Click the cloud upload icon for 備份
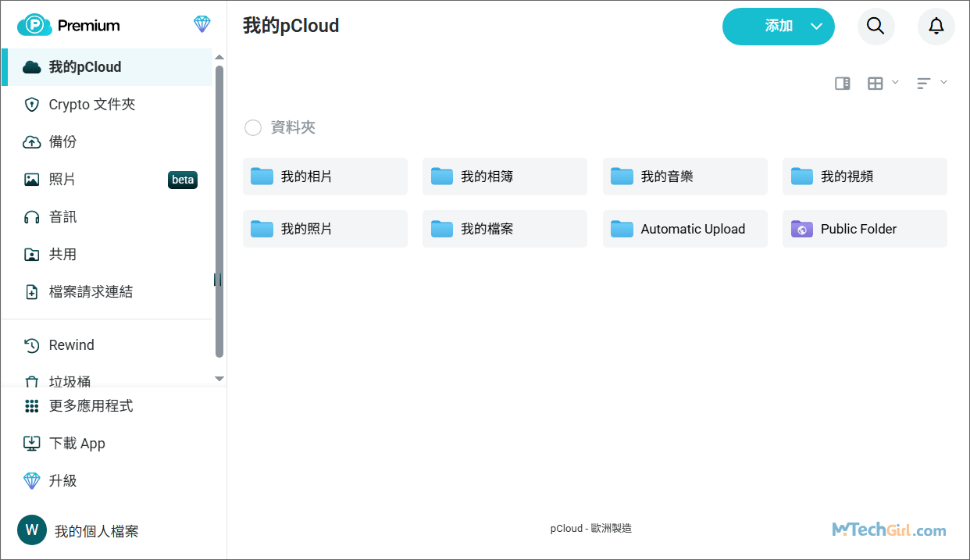 click(x=31, y=142)
